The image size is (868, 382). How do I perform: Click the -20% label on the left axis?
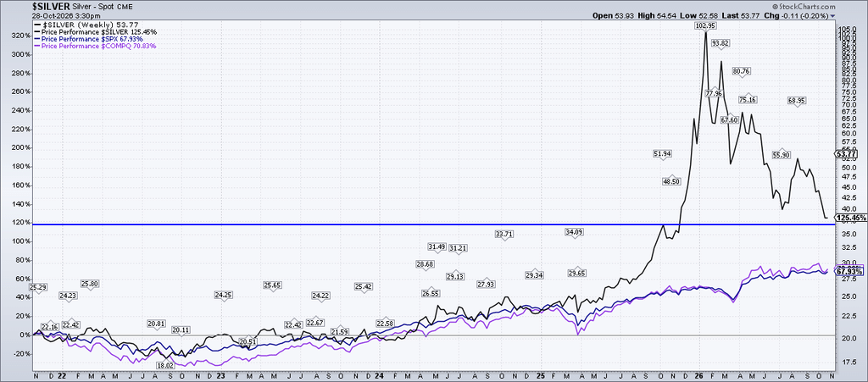tap(20, 354)
